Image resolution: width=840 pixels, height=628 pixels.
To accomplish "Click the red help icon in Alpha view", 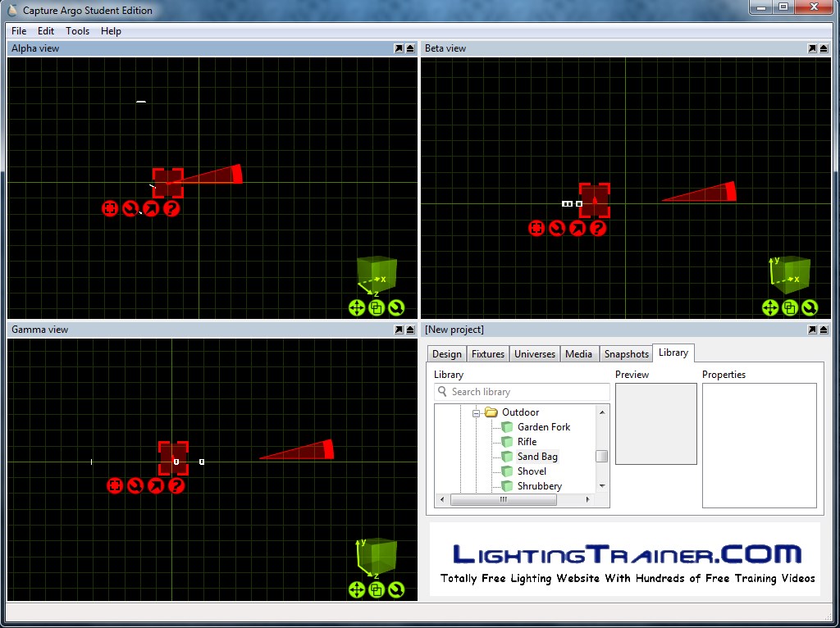I will point(171,208).
